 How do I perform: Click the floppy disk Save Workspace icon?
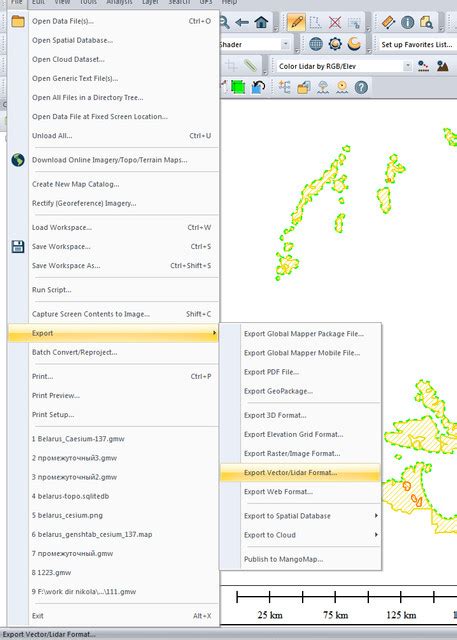[x=18, y=247]
